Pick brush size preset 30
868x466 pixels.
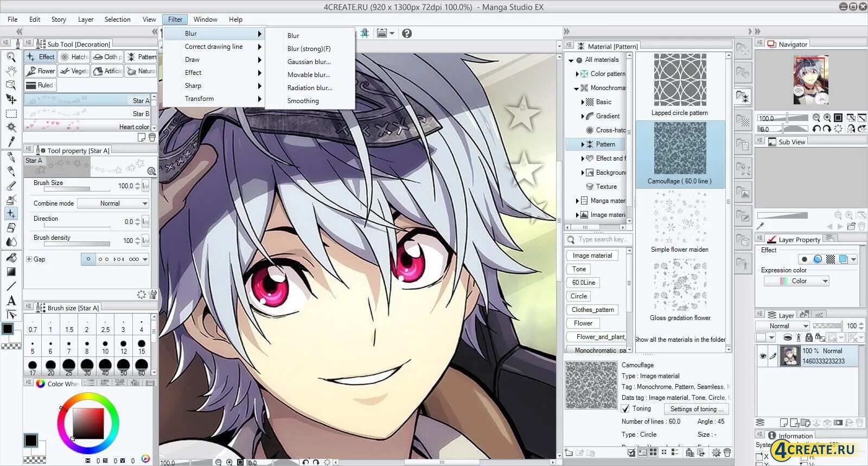tap(87, 365)
